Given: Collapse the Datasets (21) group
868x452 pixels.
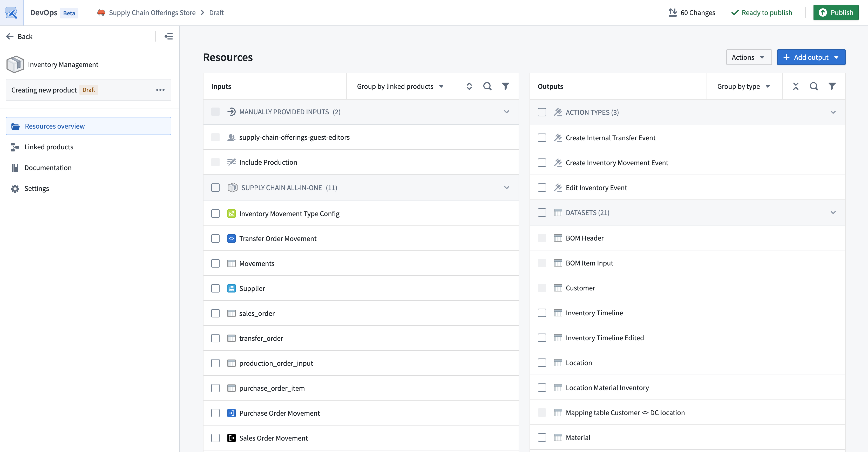Looking at the screenshot, I should click(x=833, y=212).
